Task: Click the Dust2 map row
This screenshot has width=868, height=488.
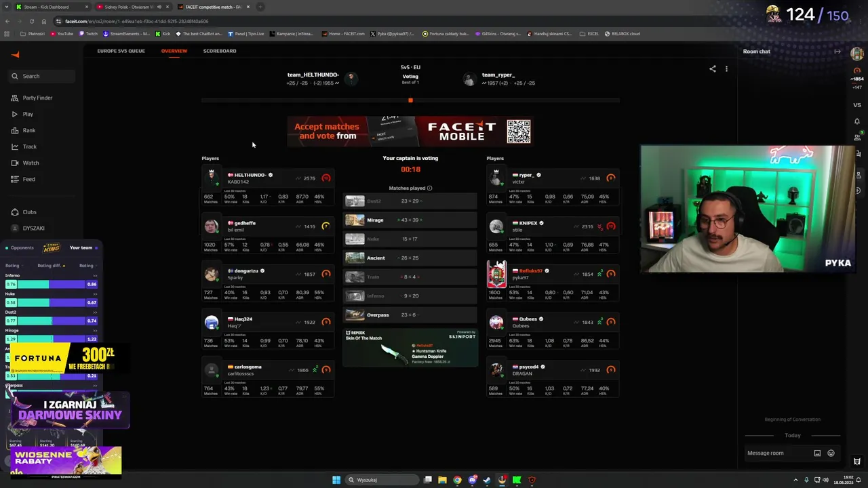Action: pyautogui.click(x=410, y=201)
